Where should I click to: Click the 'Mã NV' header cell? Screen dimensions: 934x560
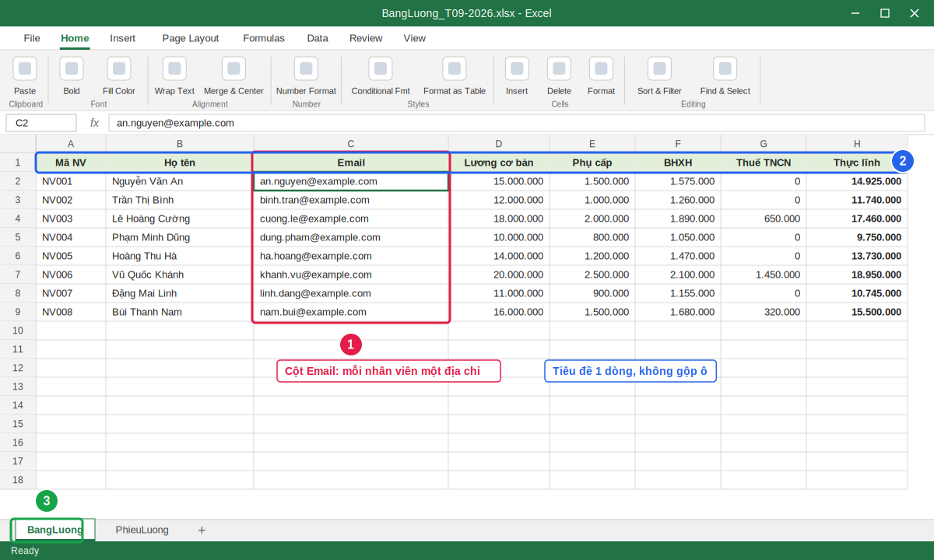pos(71,163)
